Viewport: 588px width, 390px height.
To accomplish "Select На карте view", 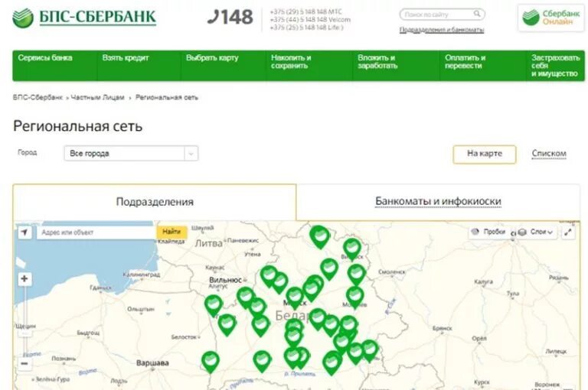I will (485, 154).
